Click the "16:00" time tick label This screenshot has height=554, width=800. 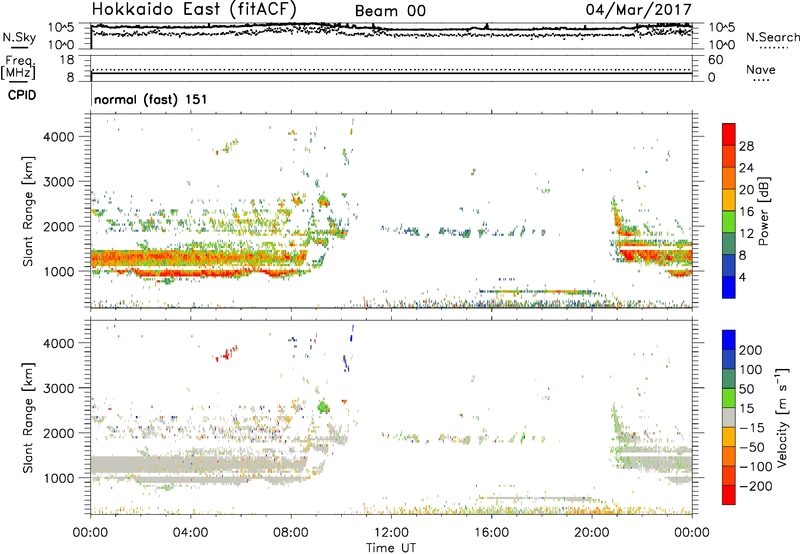click(491, 533)
